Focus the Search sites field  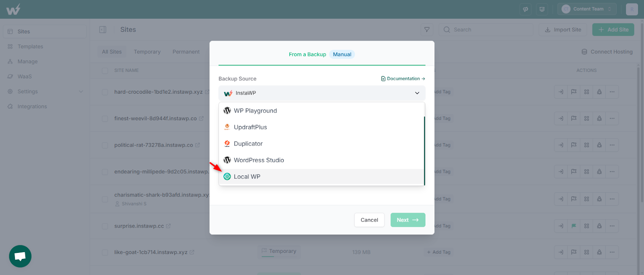point(486,30)
